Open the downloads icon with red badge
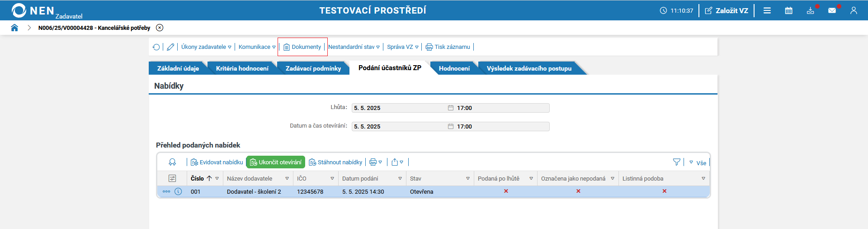Viewport: 868px width, 229px height. click(x=811, y=10)
